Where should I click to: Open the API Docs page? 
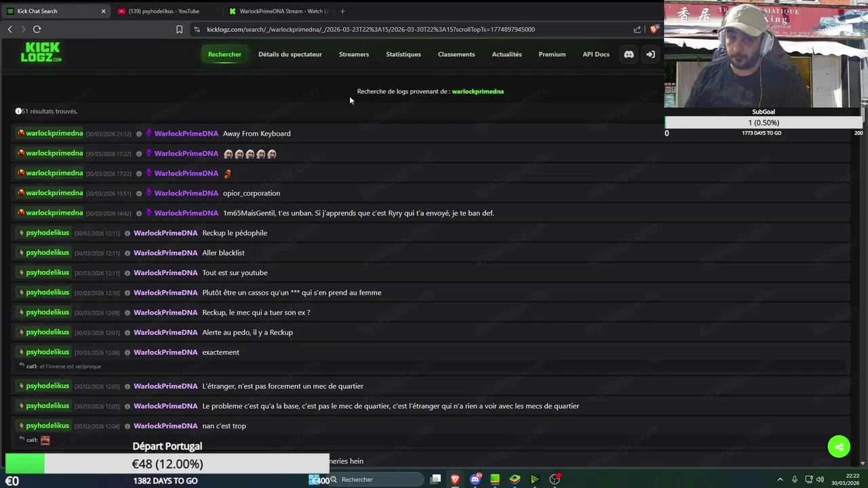click(596, 54)
